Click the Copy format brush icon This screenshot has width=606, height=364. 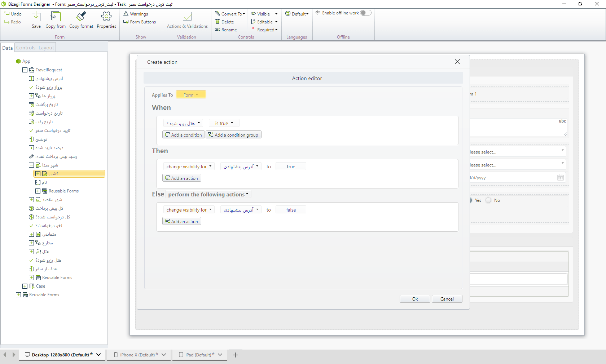tap(81, 17)
